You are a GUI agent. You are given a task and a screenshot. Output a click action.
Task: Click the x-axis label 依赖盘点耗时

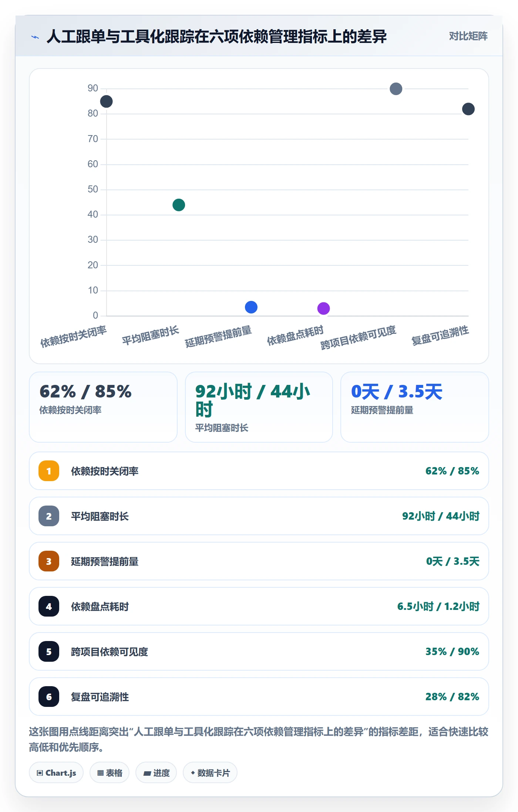coord(295,335)
